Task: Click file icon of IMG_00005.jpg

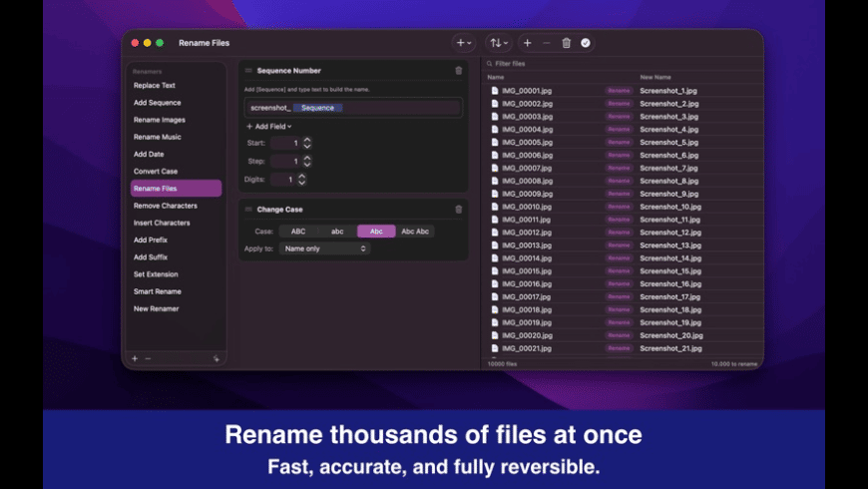Action: 495,142
